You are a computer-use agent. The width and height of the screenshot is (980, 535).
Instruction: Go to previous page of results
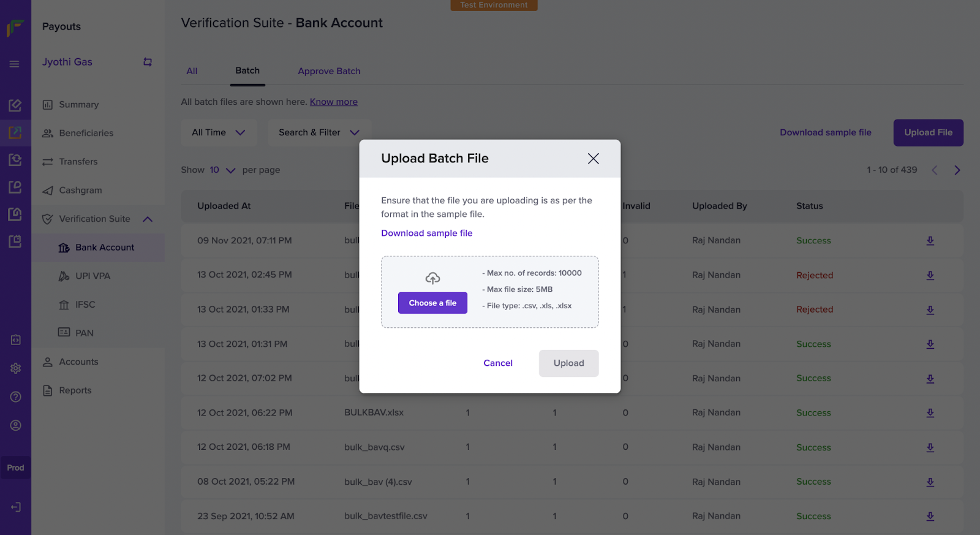(x=935, y=170)
